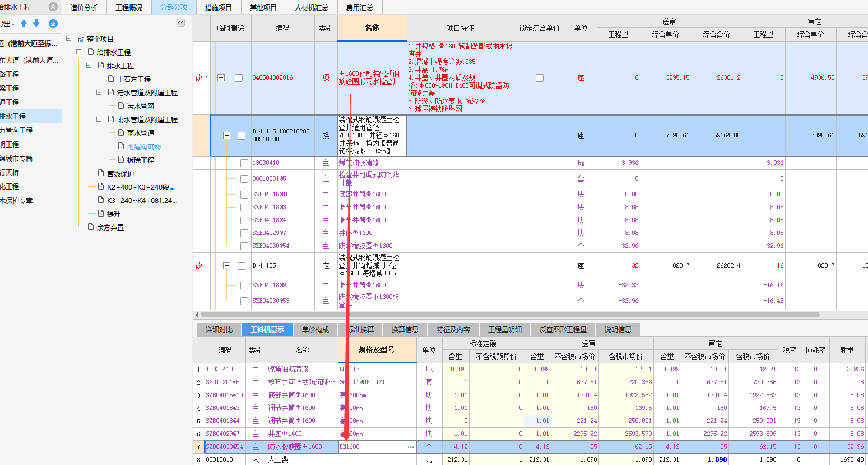Viewport: 868px width, 465px height.
Task: Open the 特征及内容 bottom tab
Action: pos(453,329)
